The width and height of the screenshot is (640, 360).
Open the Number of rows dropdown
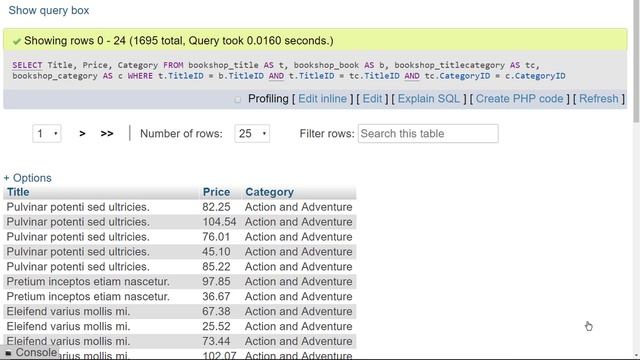click(x=252, y=133)
